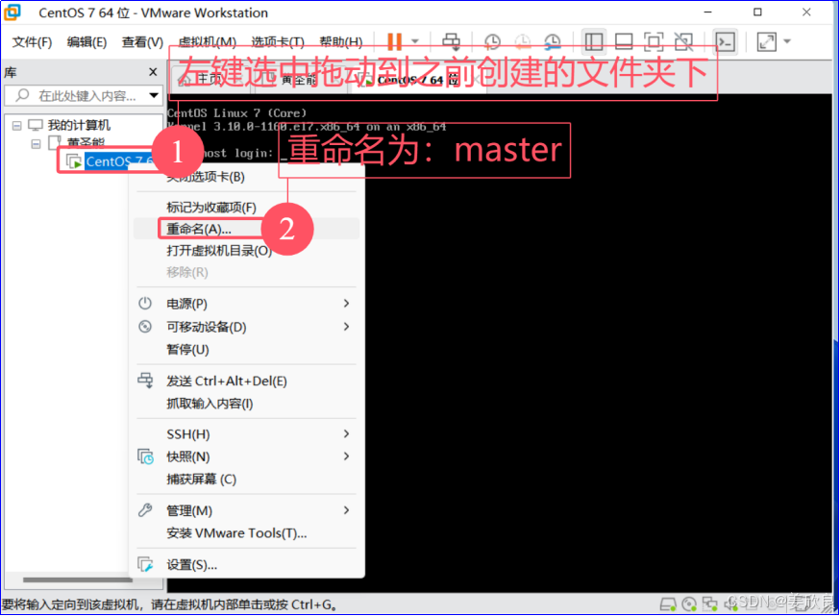Open the 文件(F) menu

(32, 41)
